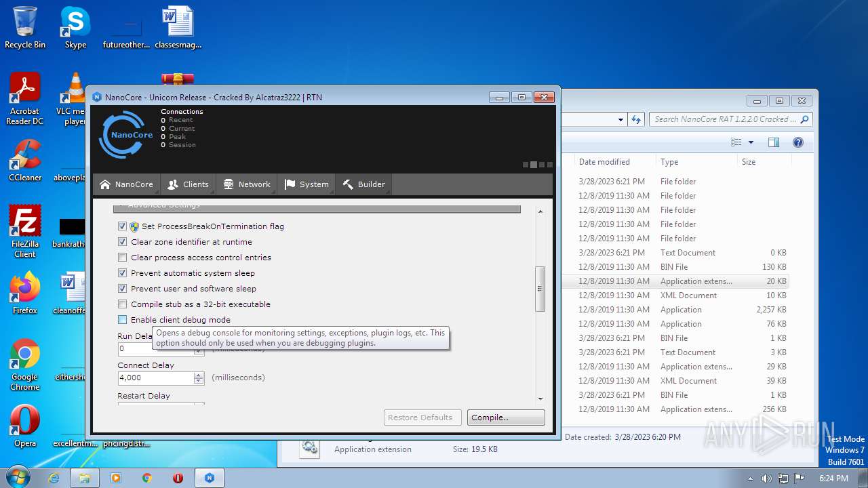Image resolution: width=868 pixels, height=488 pixels.
Task: Click the Run Delay input field
Action: tap(156, 349)
